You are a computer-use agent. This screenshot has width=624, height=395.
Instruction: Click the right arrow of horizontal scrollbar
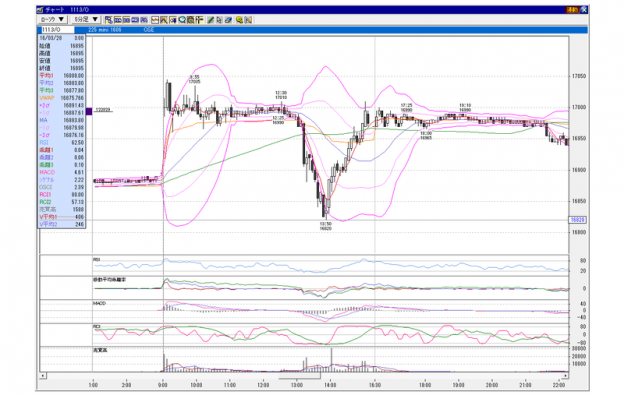[565, 375]
